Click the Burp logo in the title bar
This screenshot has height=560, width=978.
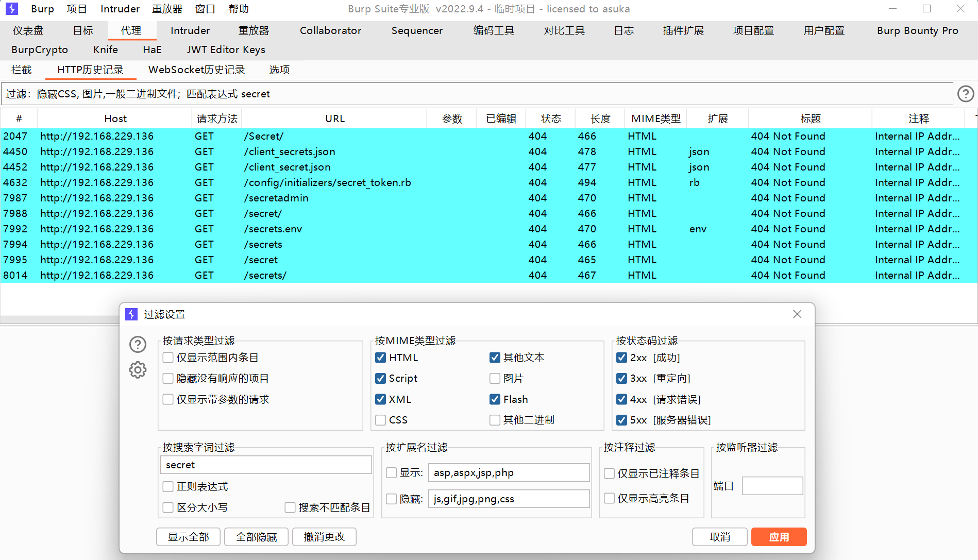click(12, 9)
